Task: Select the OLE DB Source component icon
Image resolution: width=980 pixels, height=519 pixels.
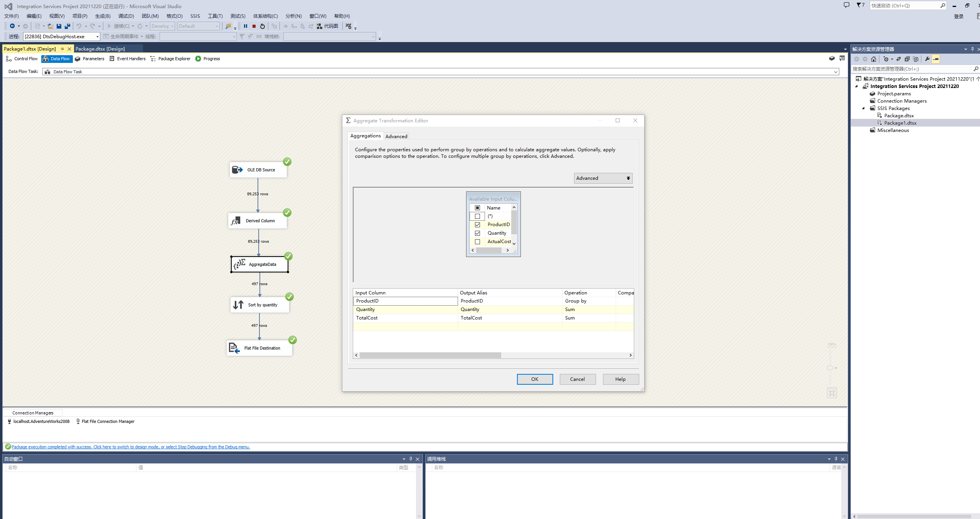Action: pos(237,170)
